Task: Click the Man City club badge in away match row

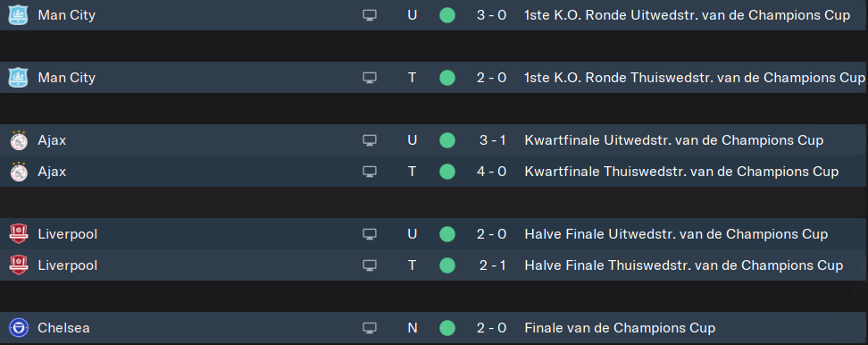Action: [18, 15]
